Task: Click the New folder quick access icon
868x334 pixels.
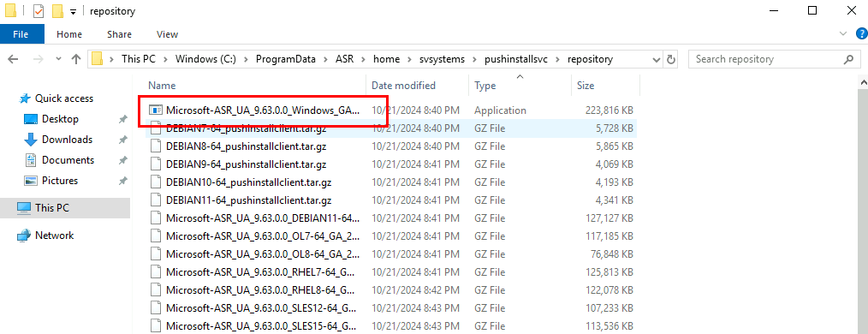Action: (x=57, y=10)
